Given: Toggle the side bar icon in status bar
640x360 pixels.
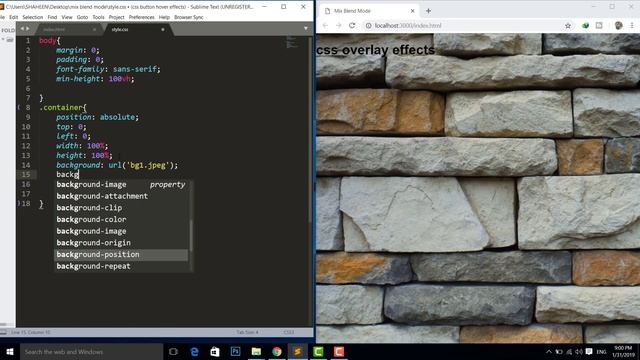Looking at the screenshot, I should (4, 332).
